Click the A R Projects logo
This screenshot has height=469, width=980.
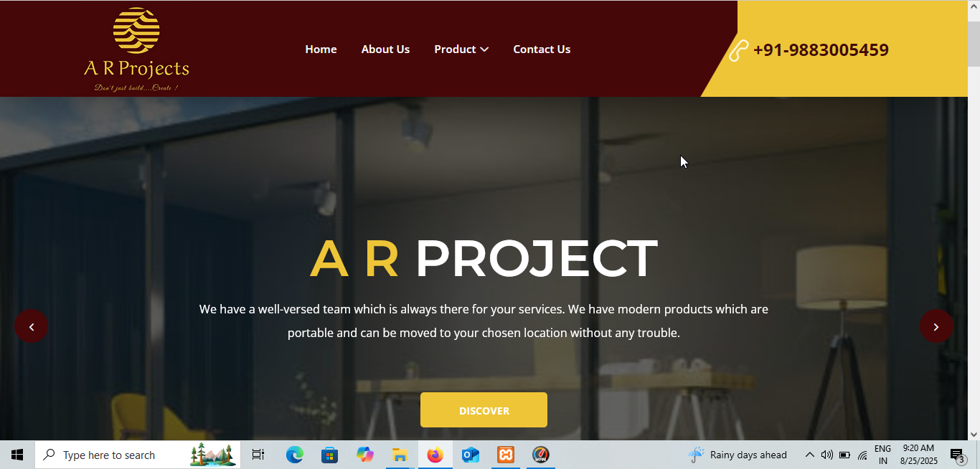pos(136,49)
